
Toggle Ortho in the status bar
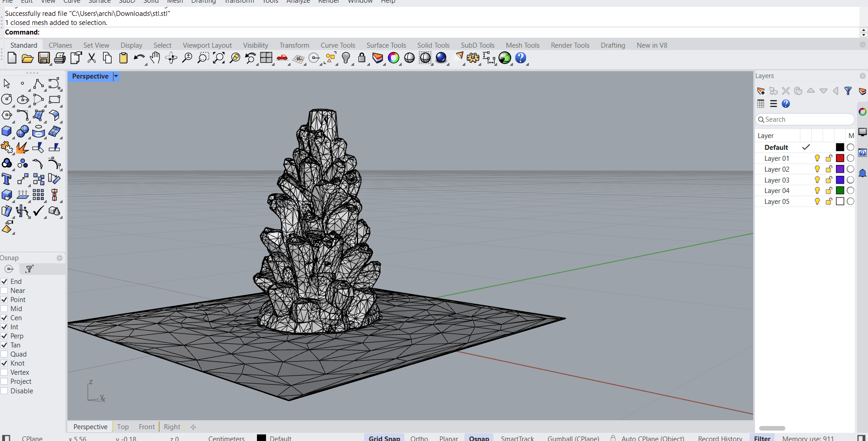tap(419, 438)
